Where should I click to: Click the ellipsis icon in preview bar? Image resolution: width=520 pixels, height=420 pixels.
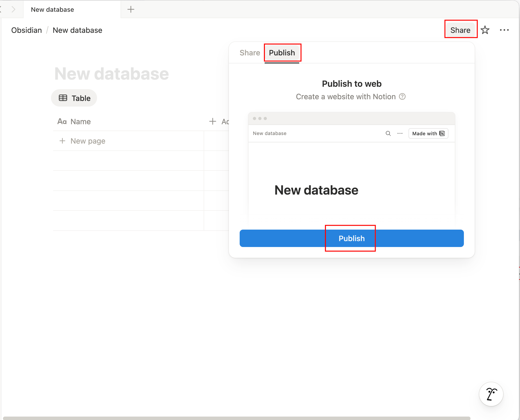click(400, 133)
